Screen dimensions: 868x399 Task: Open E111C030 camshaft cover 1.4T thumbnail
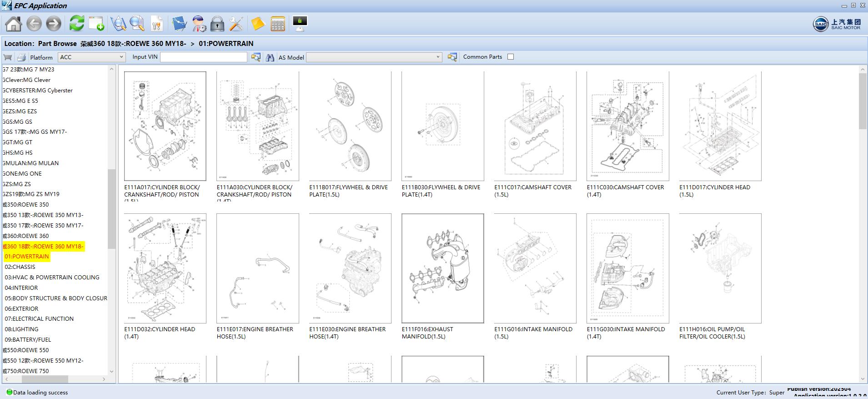tap(628, 126)
